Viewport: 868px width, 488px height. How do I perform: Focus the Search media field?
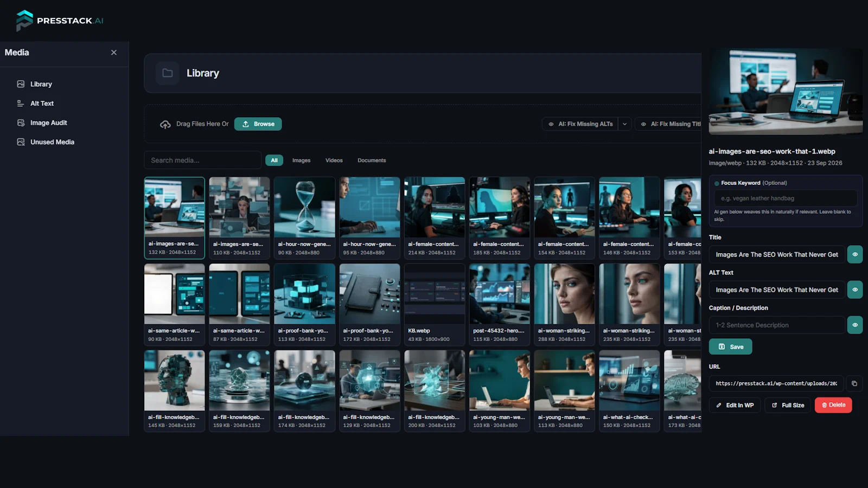202,160
